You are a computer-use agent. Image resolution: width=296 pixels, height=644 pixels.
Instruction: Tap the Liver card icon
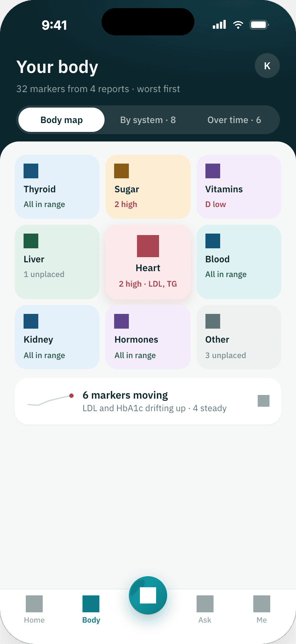[31, 241]
